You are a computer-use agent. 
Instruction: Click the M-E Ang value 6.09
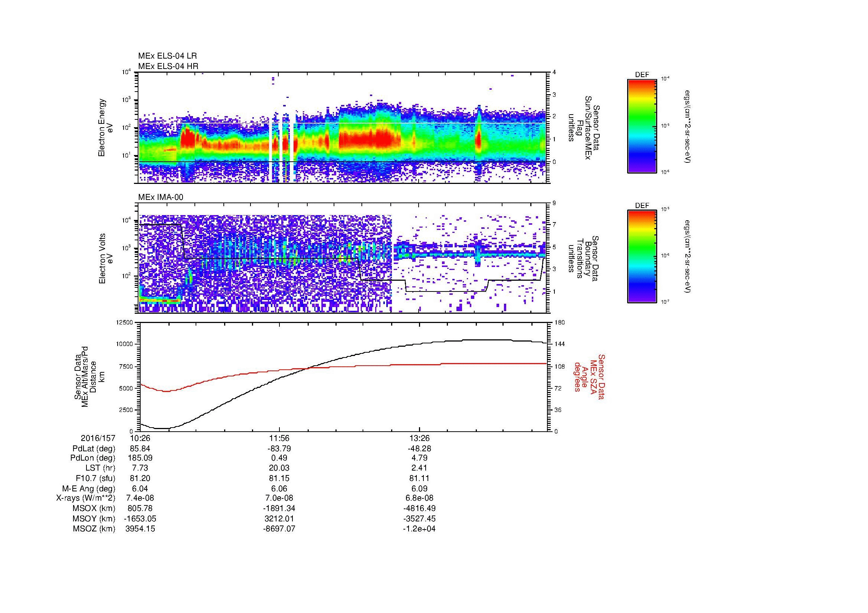tap(419, 488)
